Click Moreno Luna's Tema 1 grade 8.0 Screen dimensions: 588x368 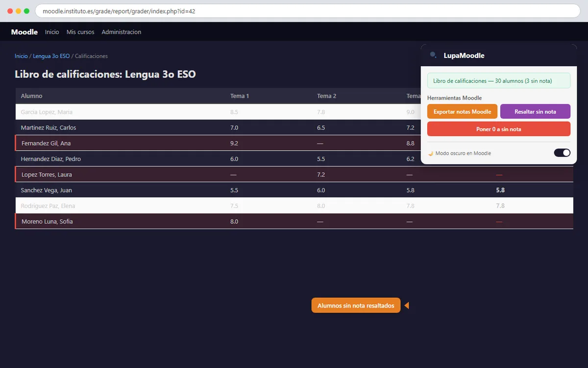coord(234,222)
